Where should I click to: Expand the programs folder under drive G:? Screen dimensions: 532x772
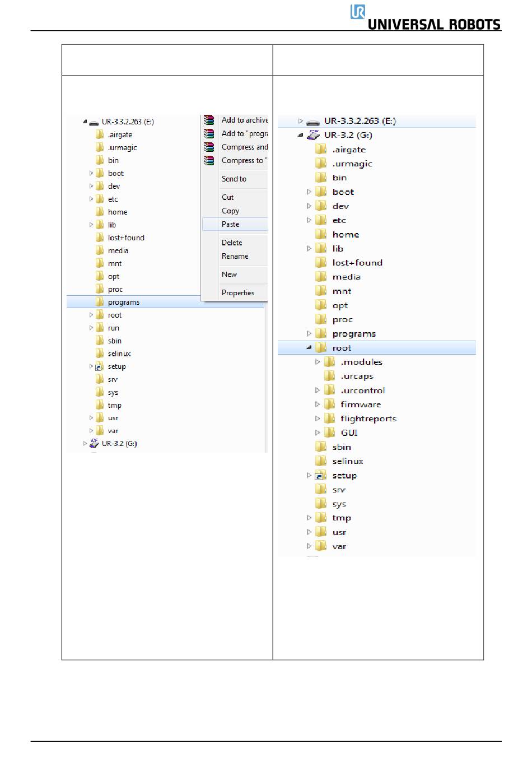click(309, 333)
